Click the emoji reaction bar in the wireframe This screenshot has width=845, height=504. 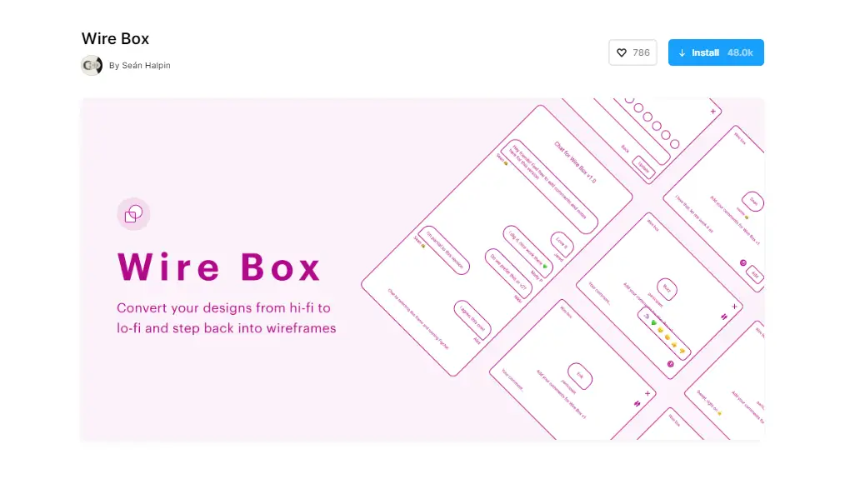[663, 333]
